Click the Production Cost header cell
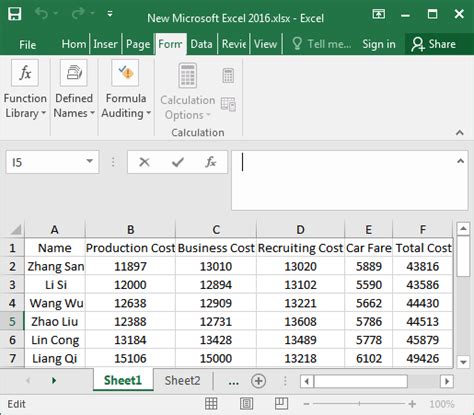 130,248
